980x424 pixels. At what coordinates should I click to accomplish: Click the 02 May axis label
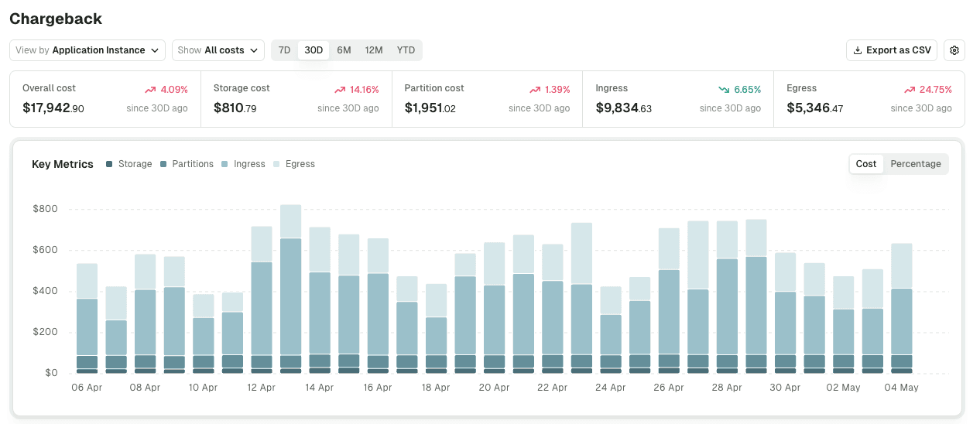(844, 388)
